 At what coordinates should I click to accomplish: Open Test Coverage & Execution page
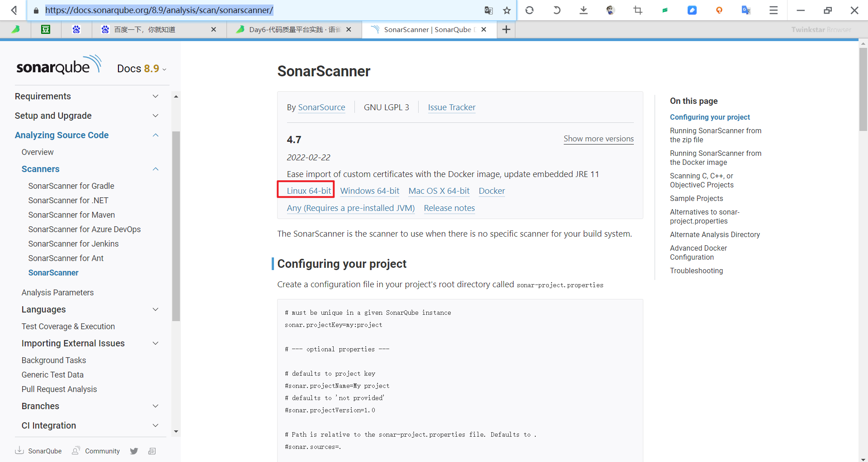[x=68, y=327]
